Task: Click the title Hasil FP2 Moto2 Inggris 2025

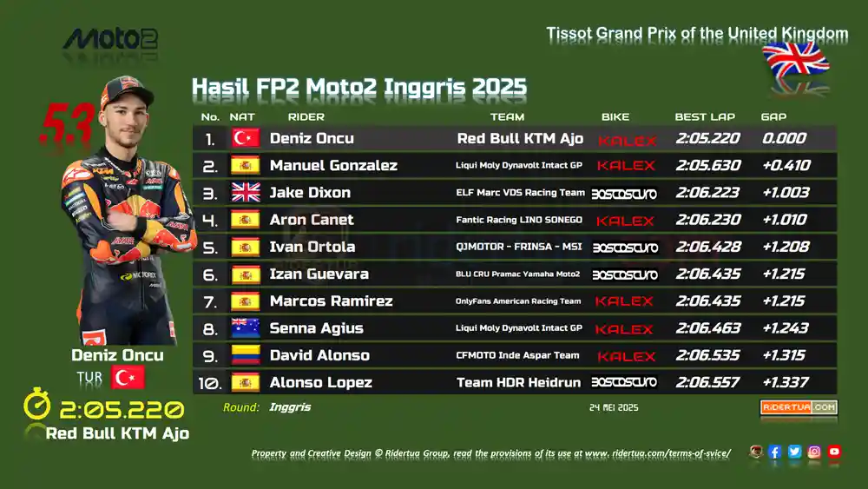Action: (x=359, y=88)
